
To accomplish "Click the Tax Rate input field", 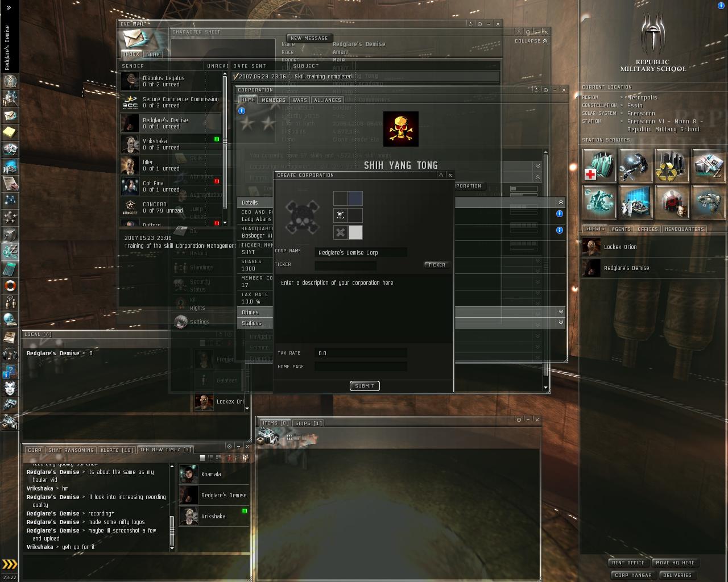I will (x=361, y=353).
